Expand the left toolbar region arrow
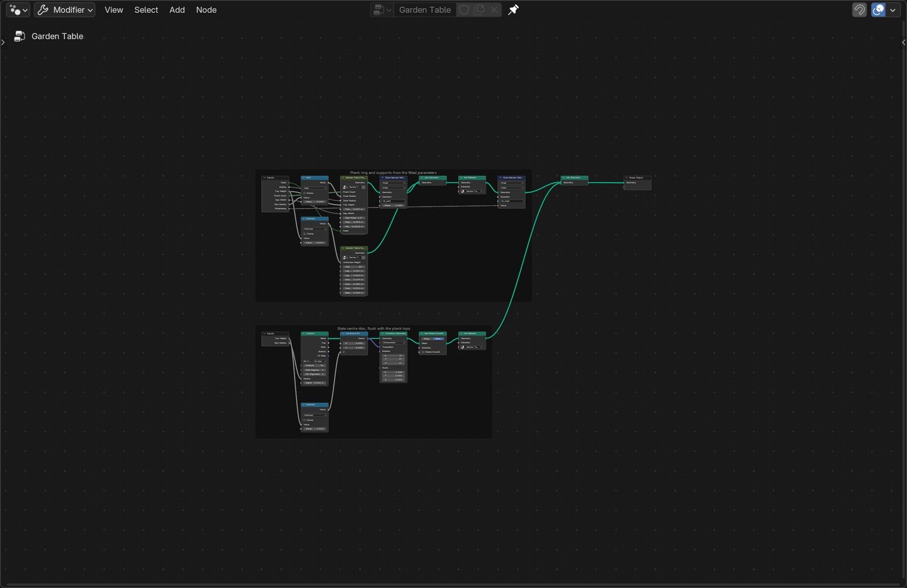Viewport: 907px width, 588px height. 3,42
